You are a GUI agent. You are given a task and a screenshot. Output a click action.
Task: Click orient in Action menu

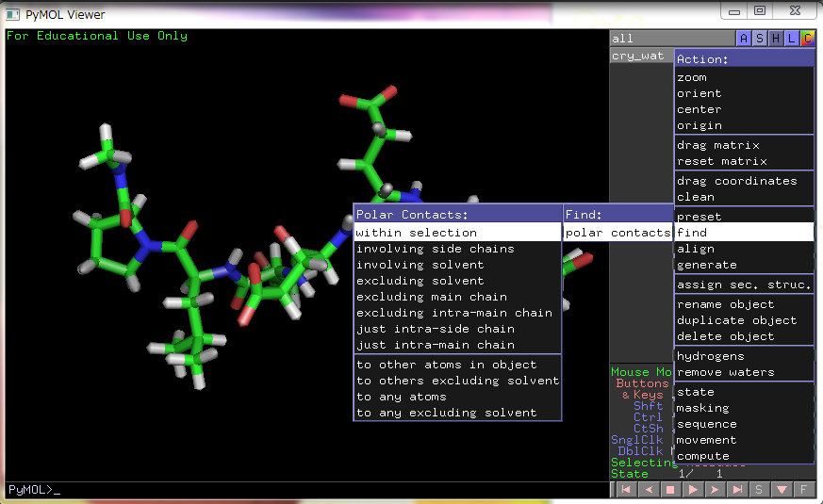[x=744, y=93]
